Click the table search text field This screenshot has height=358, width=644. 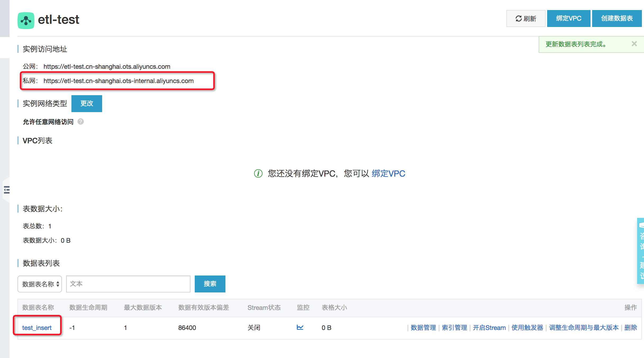coord(128,284)
